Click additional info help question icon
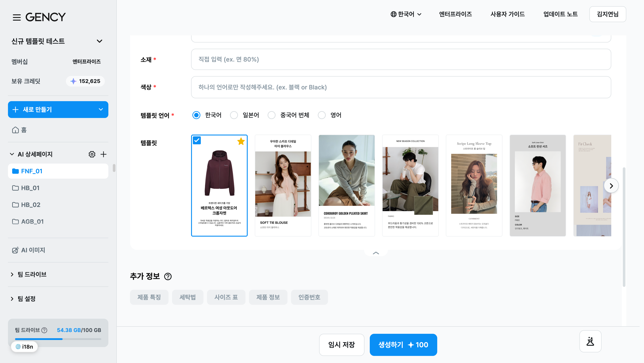The width and height of the screenshot is (644, 363). [x=168, y=276]
